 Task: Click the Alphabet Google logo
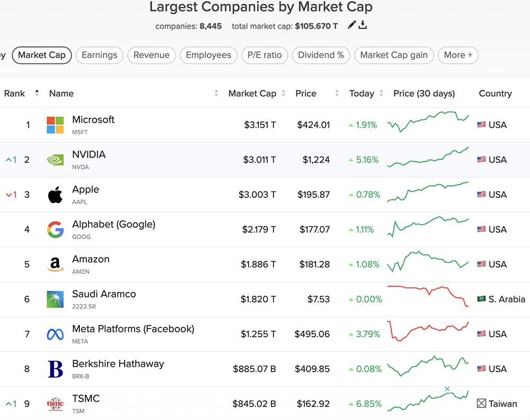click(55, 230)
